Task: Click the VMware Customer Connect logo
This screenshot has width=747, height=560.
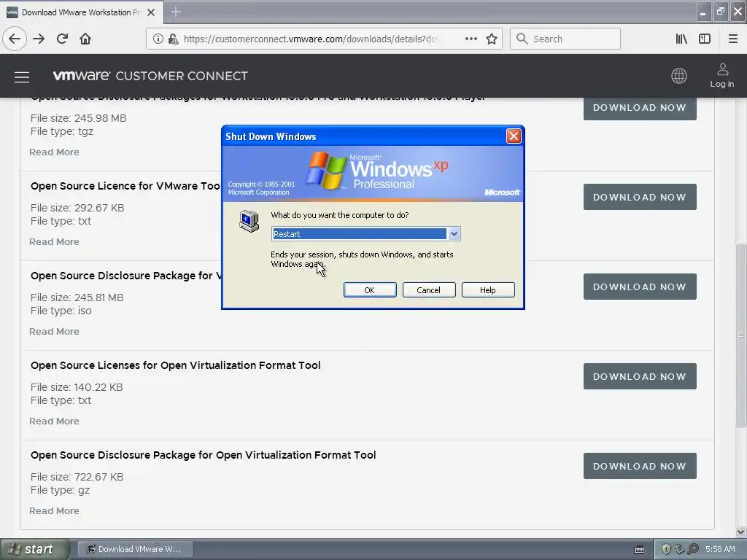Action: click(x=150, y=76)
